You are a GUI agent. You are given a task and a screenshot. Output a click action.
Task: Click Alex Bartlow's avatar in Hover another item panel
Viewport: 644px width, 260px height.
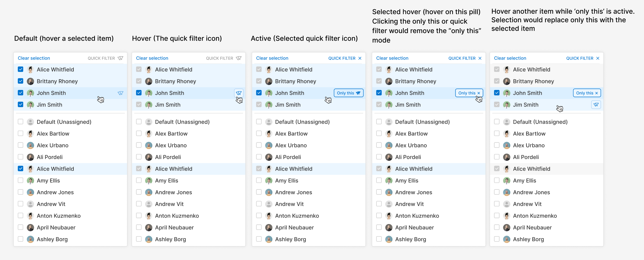click(507, 133)
